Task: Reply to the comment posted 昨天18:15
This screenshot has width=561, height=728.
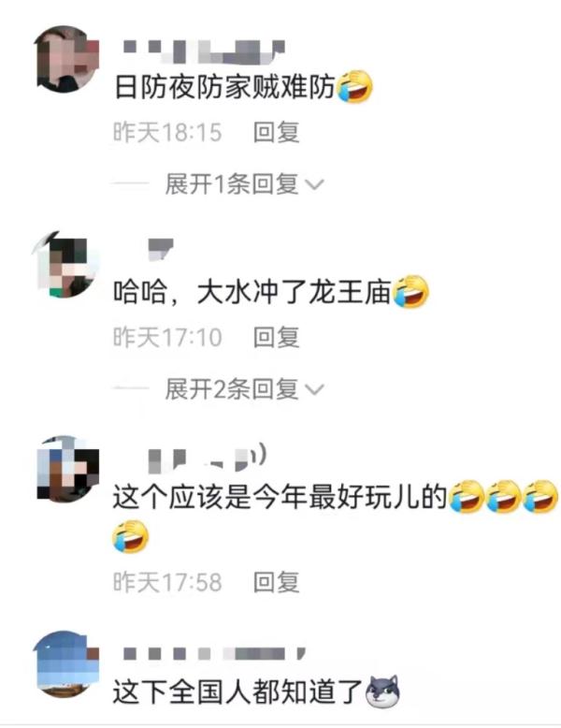Action: tap(276, 132)
